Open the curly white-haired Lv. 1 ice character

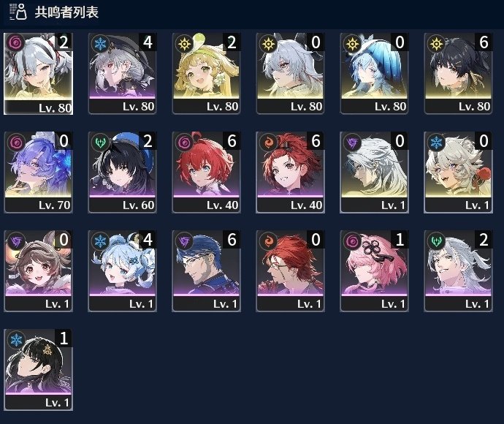(458, 172)
